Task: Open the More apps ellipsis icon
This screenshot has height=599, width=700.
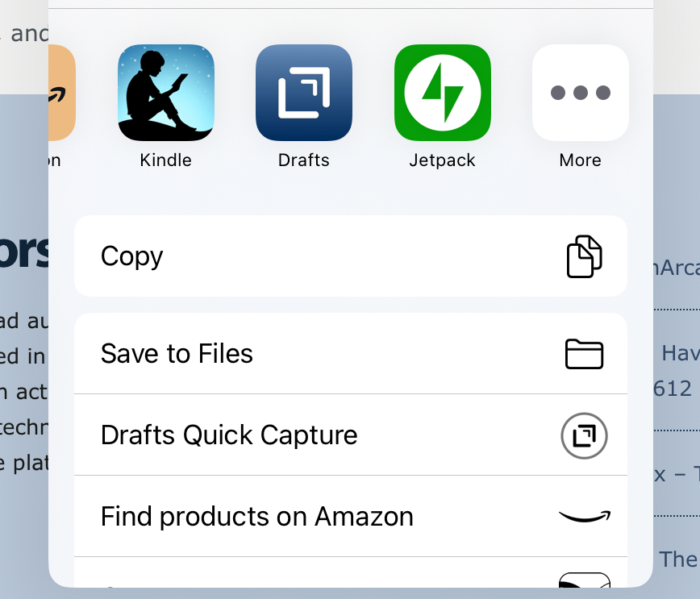Action: (x=581, y=93)
